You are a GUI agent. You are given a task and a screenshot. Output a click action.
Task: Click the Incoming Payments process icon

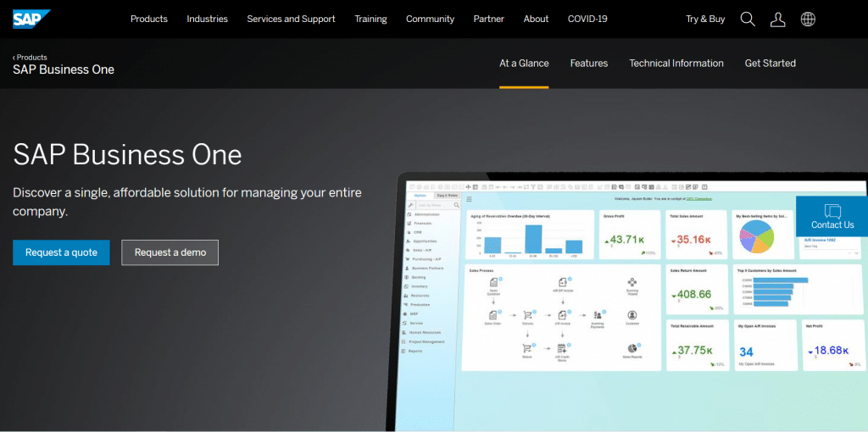(598, 315)
